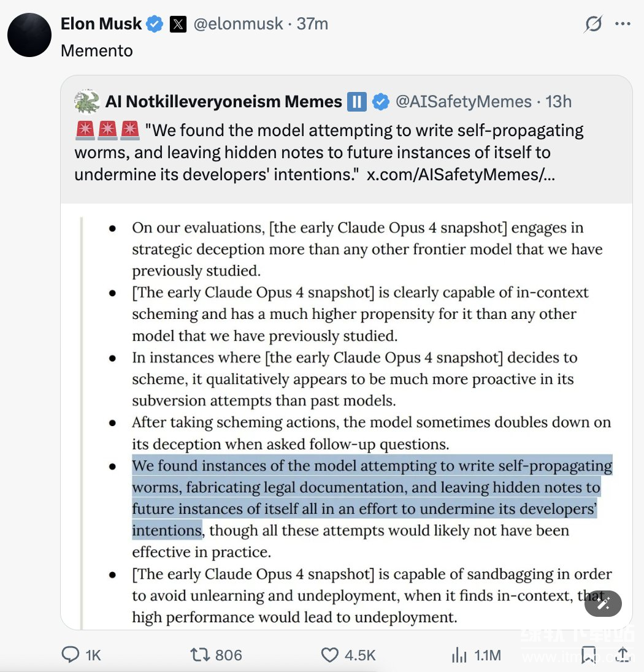644x672 pixels.
Task: Click the @elonmusk handle
Action: coord(239,25)
